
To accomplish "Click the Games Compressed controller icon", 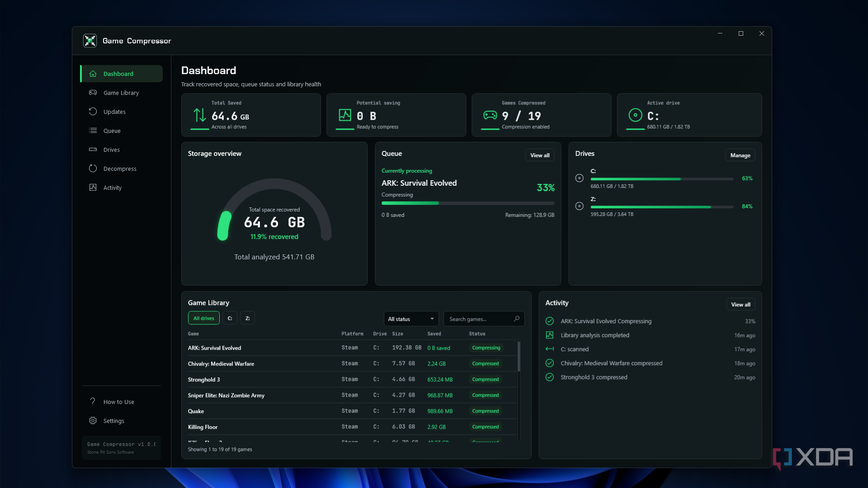I will tap(490, 115).
